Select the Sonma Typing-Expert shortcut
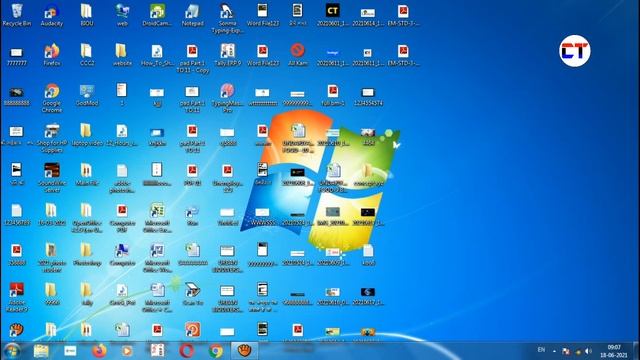This screenshot has width=640, height=360. [x=227, y=18]
